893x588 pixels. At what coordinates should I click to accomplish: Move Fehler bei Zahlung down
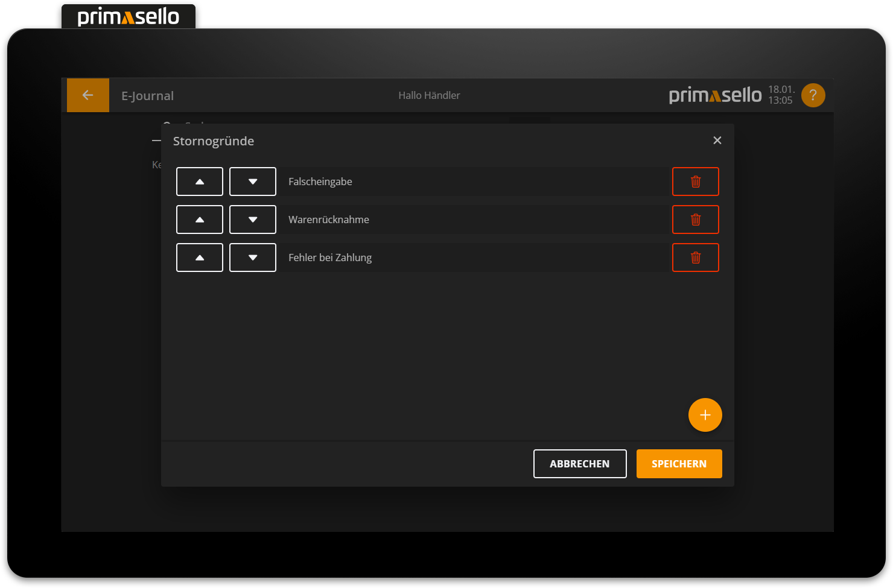click(x=253, y=258)
